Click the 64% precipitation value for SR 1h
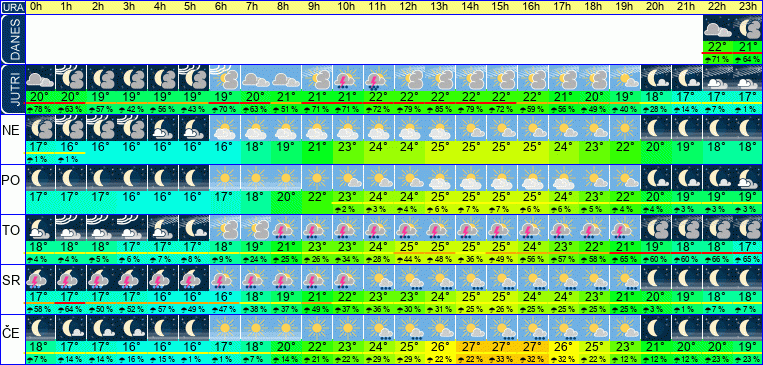 point(71,309)
